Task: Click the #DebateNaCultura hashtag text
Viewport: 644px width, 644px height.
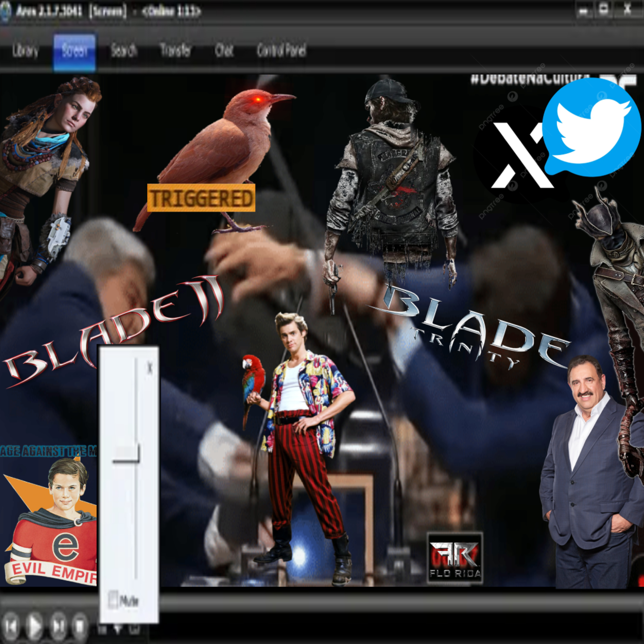Action: click(x=530, y=79)
